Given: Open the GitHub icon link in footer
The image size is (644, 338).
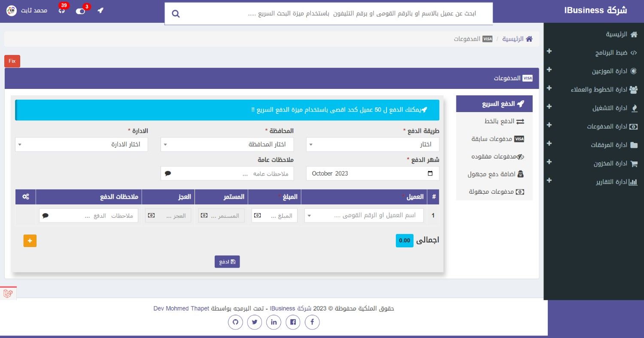Looking at the screenshot, I should 235,322.
